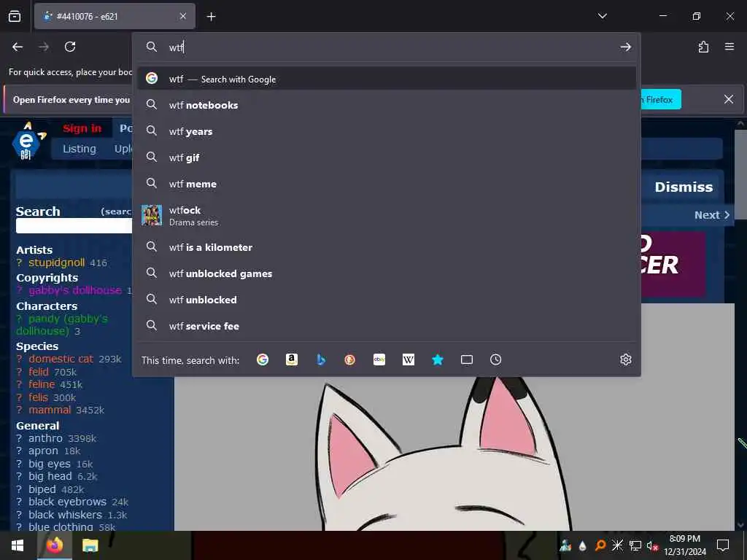747x560 pixels.
Task: Open the black eyebrows tag
Action: coord(67,502)
